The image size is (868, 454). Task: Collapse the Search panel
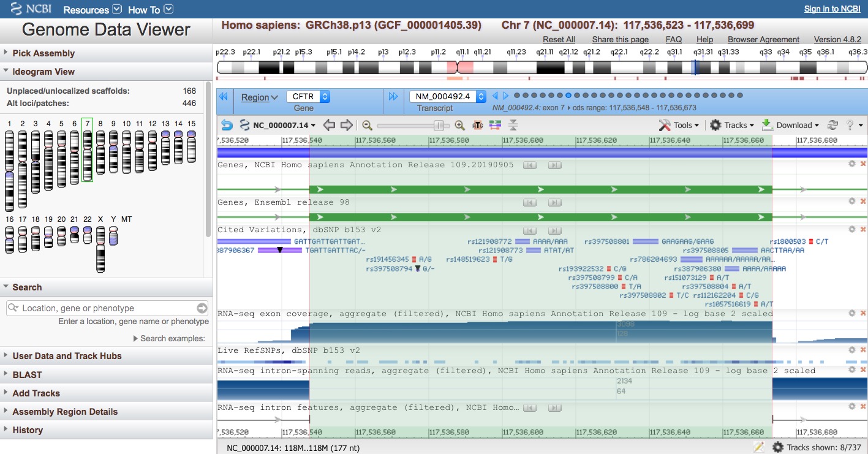click(106, 287)
